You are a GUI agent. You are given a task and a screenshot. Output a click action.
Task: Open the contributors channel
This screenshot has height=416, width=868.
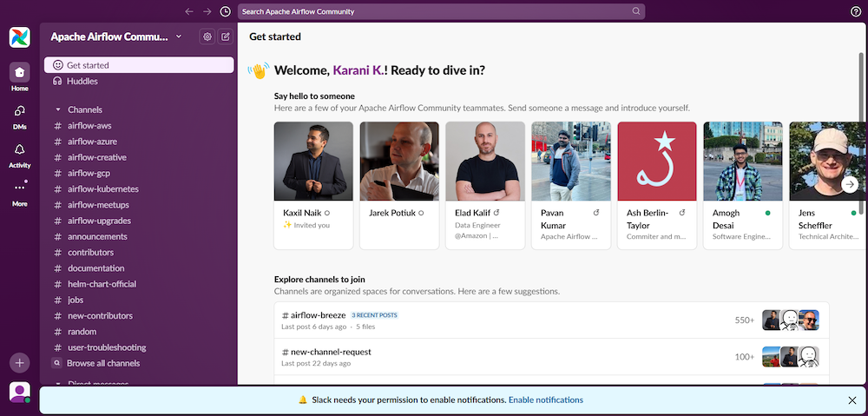tap(139, 252)
